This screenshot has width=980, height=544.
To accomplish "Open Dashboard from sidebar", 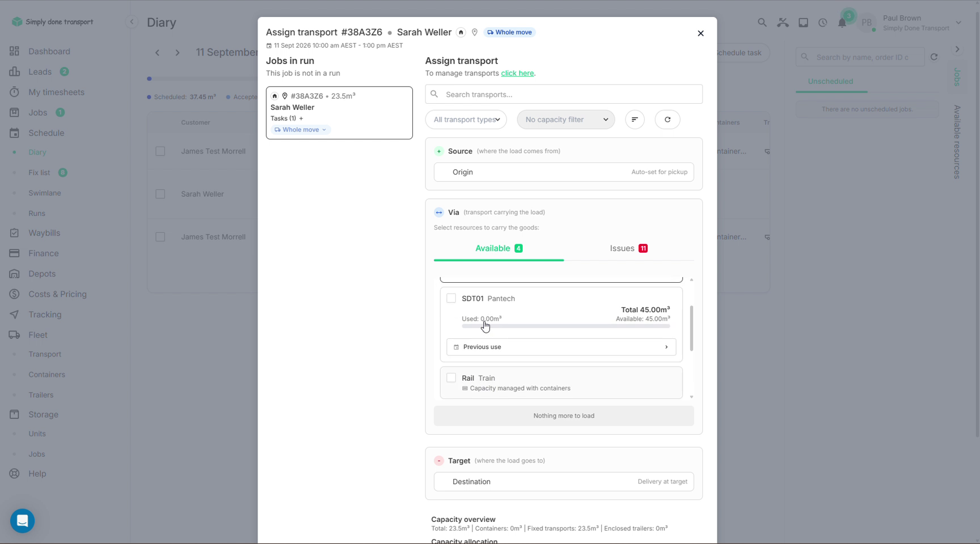I will [49, 51].
